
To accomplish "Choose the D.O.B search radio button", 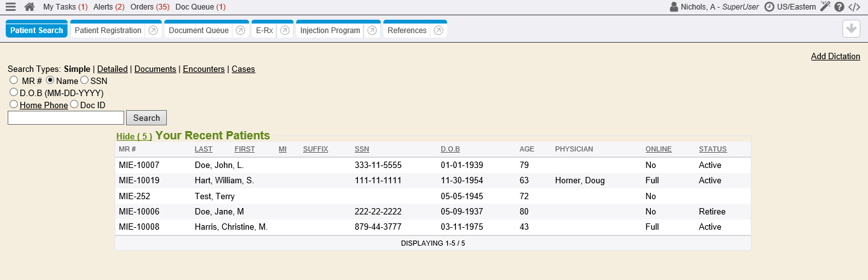I will click(x=13, y=93).
